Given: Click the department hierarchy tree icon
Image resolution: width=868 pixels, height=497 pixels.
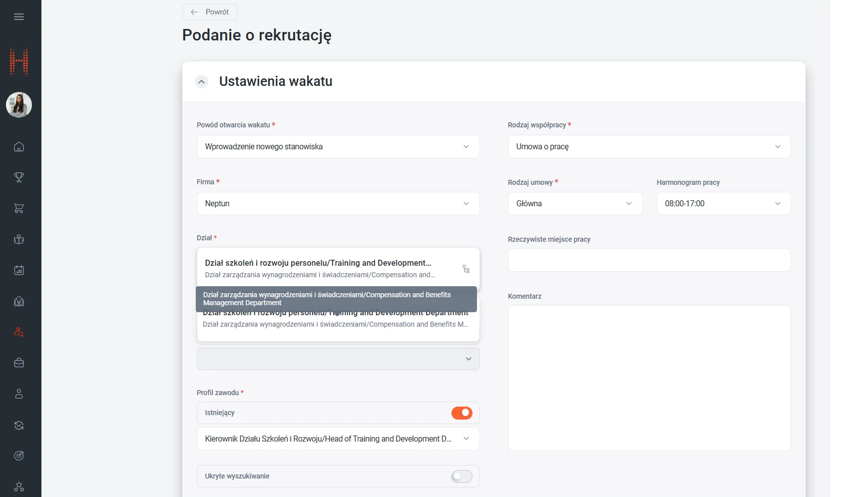Looking at the screenshot, I should tap(466, 269).
